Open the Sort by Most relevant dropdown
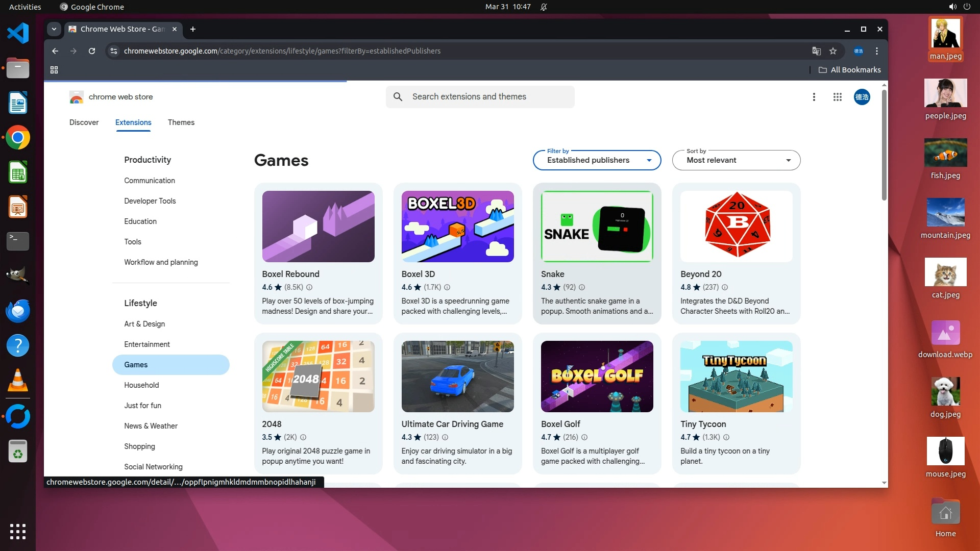The height and width of the screenshot is (551, 980). (x=736, y=160)
